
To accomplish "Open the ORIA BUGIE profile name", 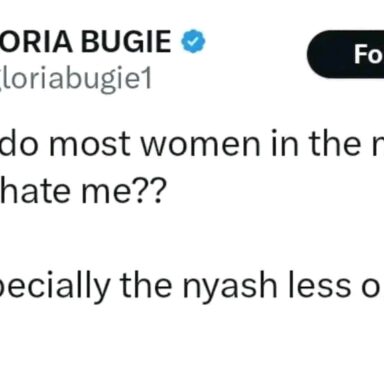I will (x=85, y=42).
